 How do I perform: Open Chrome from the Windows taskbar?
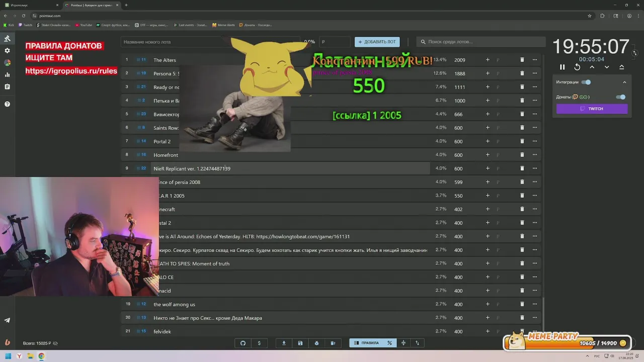[41, 356]
